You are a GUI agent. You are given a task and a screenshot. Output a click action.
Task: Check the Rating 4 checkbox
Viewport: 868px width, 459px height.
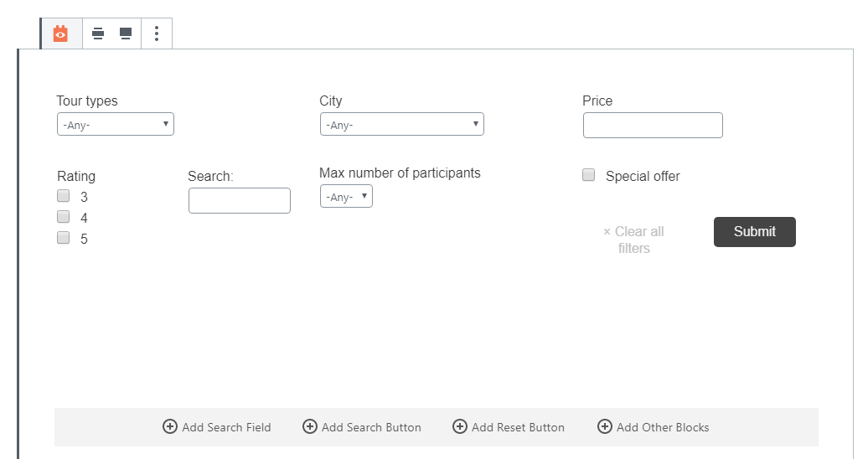point(64,216)
